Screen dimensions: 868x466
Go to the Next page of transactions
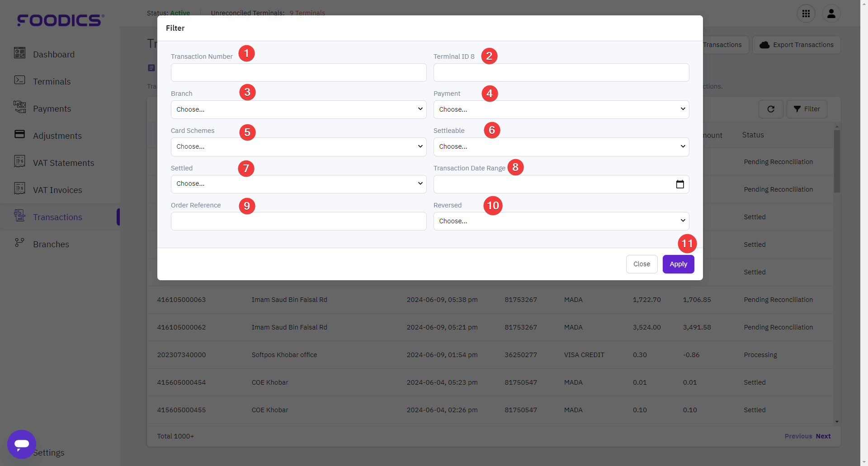coord(823,436)
